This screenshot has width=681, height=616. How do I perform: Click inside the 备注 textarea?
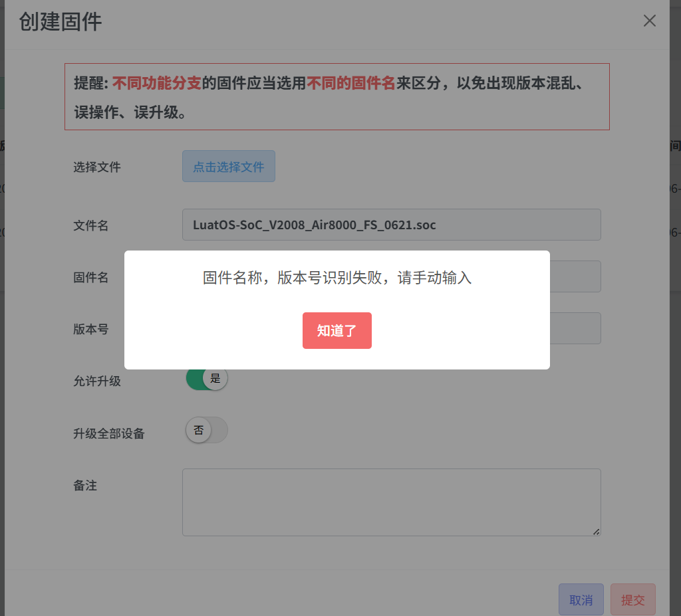(x=391, y=502)
